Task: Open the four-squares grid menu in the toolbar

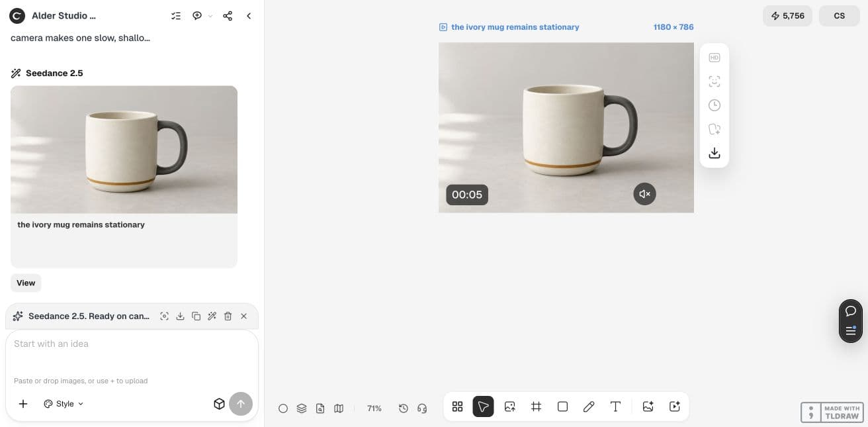Action: point(457,406)
